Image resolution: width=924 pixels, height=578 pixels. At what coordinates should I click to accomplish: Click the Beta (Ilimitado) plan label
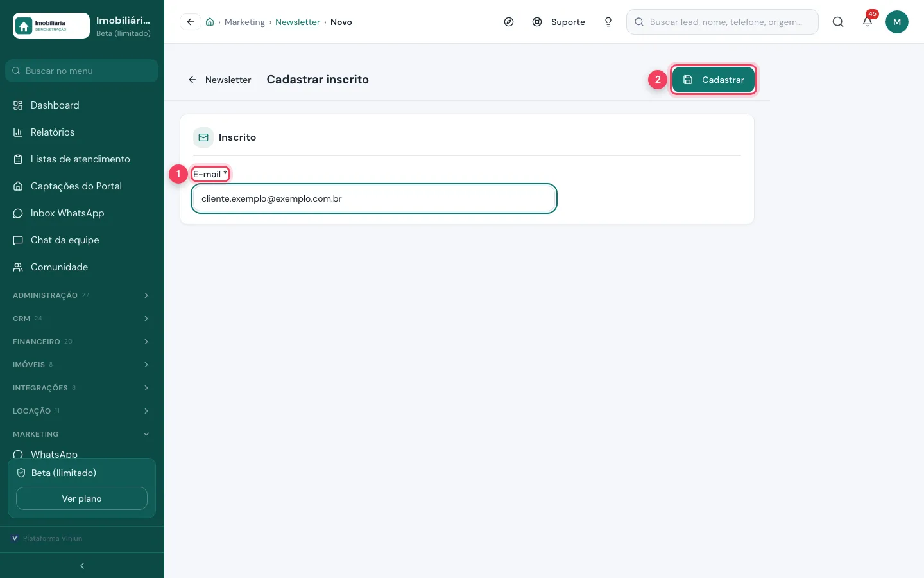coord(64,473)
